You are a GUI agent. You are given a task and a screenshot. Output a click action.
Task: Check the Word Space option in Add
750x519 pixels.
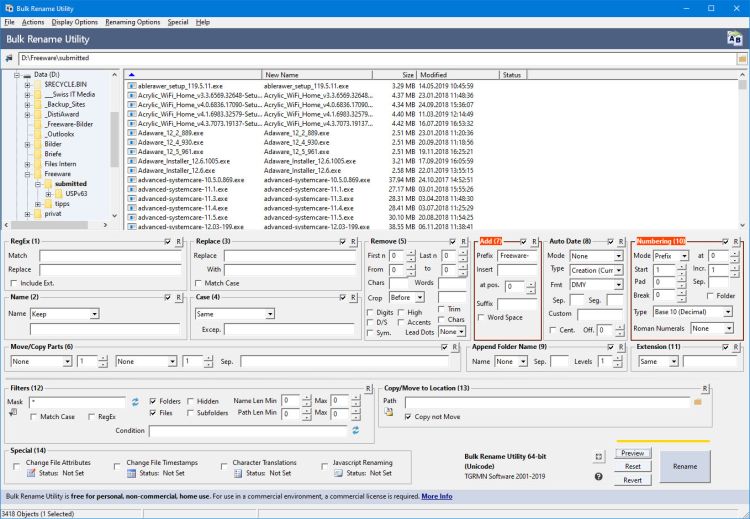coord(482,317)
